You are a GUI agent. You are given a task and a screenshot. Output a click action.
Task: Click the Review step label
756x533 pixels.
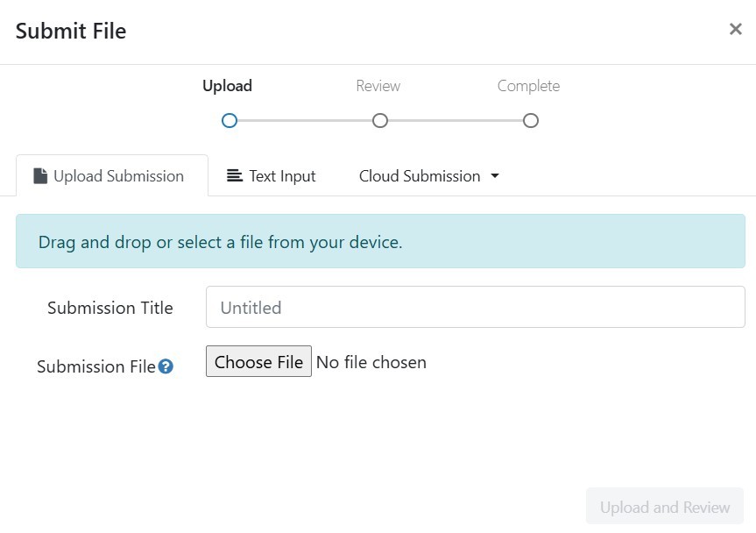coord(378,86)
